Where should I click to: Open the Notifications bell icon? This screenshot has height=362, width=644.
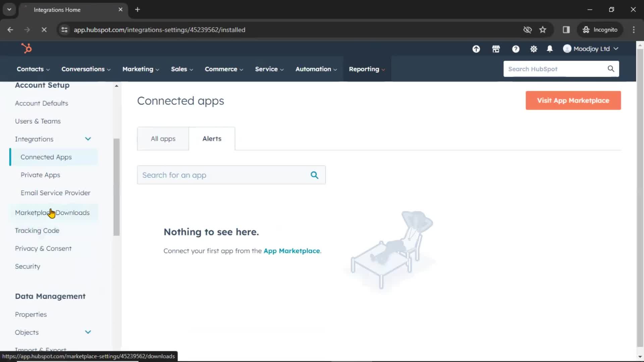click(x=550, y=49)
